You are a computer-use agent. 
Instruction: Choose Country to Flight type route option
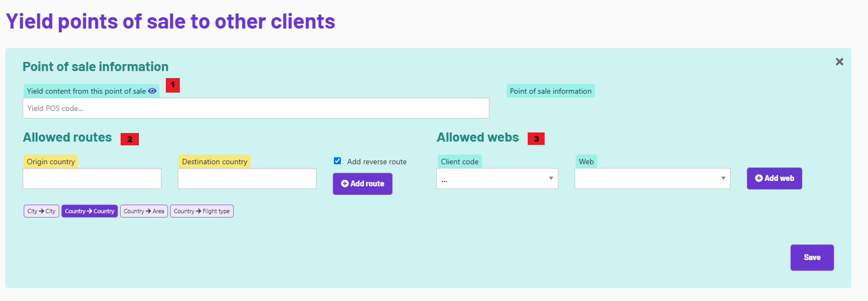coord(202,211)
